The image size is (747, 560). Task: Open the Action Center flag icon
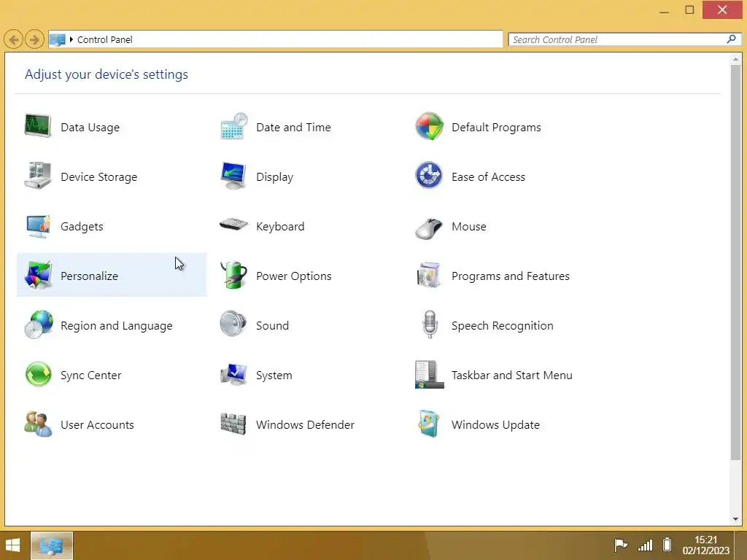point(620,544)
